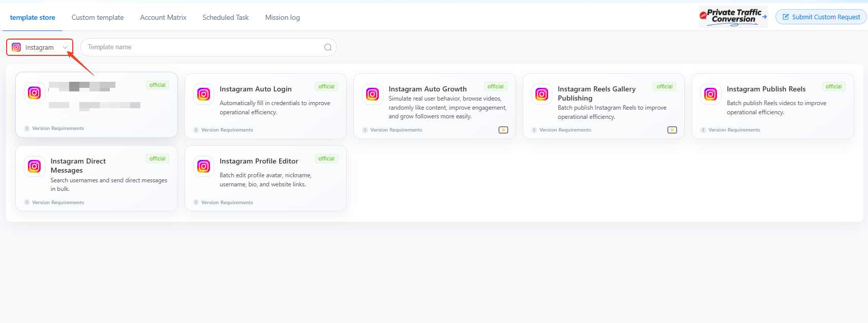Click the edit icon in Submit Custom Request
Screen dimensions: 868x323
pos(786,17)
